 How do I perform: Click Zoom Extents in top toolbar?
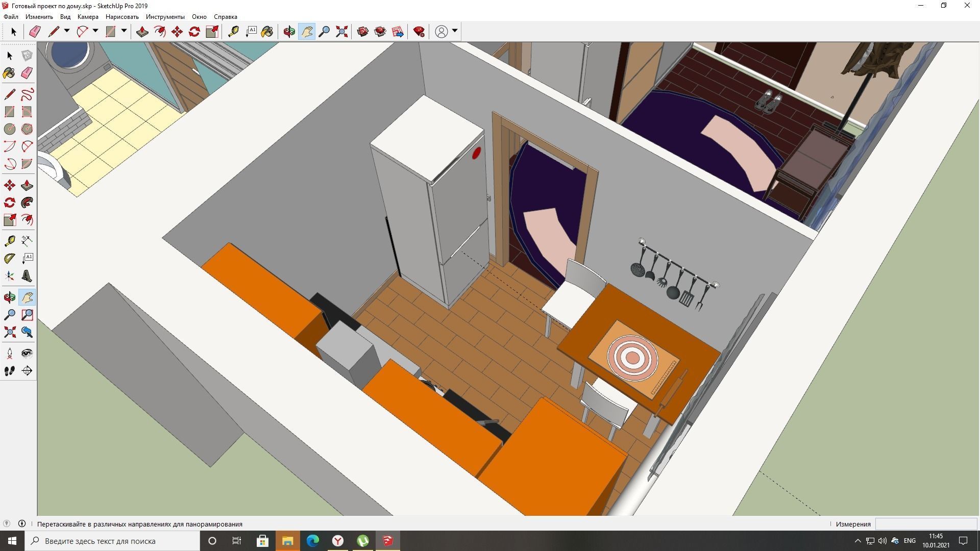click(x=341, y=32)
